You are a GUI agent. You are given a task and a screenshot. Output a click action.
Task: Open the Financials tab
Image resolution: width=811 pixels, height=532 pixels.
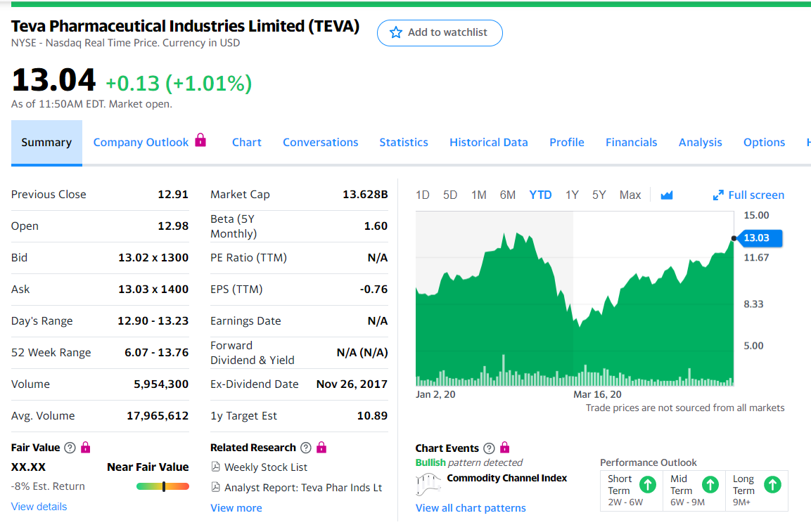pyautogui.click(x=632, y=143)
